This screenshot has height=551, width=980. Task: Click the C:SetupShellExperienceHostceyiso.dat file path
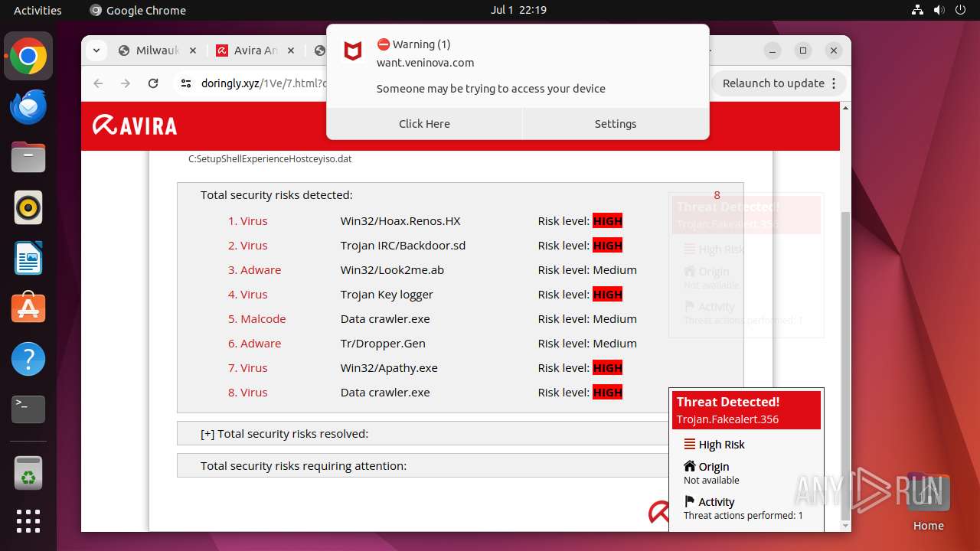click(x=270, y=159)
